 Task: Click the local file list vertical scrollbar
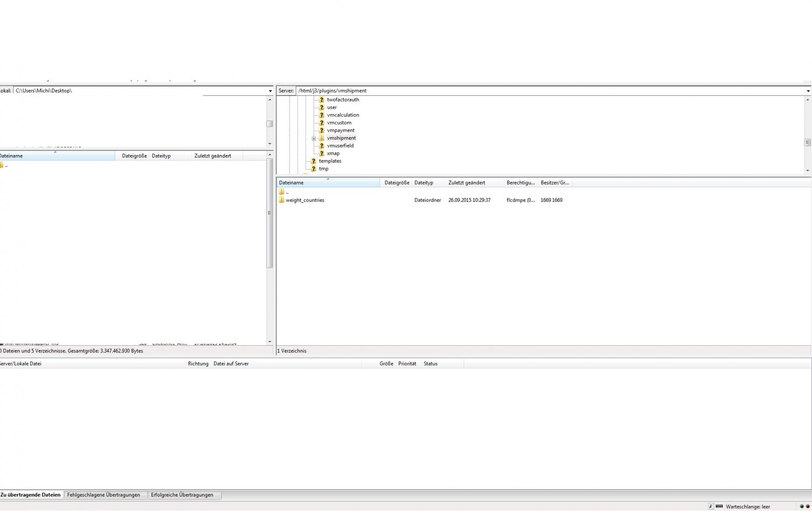point(269,213)
